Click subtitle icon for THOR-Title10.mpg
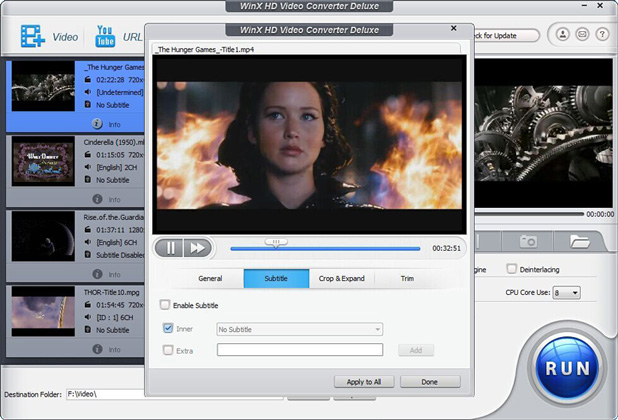The width and height of the screenshot is (618, 420). point(88,330)
